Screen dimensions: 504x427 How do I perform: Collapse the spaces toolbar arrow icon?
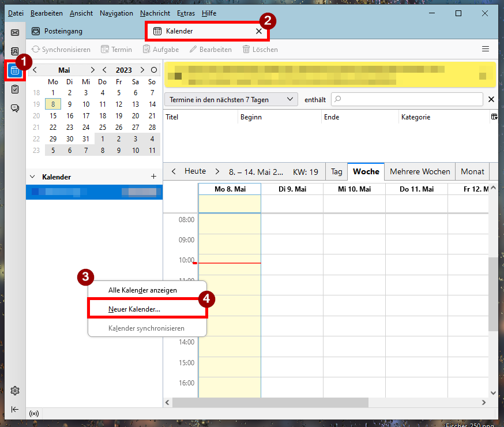click(x=15, y=409)
